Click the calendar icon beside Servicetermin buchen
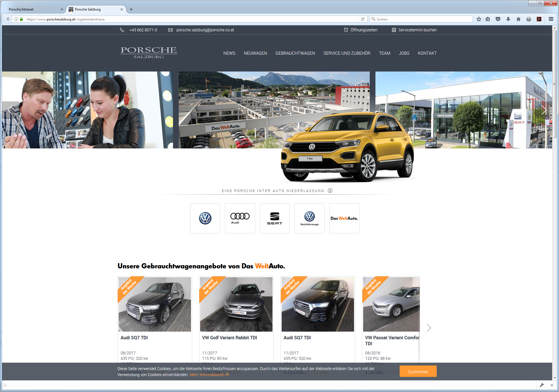The height and width of the screenshot is (392, 559). click(x=394, y=30)
